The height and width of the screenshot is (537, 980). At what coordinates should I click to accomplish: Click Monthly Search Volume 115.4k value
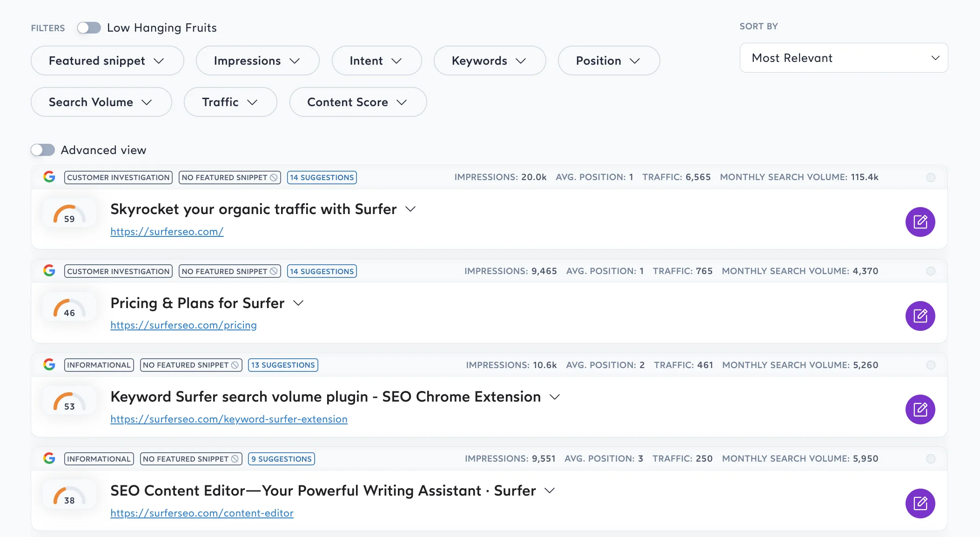tap(865, 177)
